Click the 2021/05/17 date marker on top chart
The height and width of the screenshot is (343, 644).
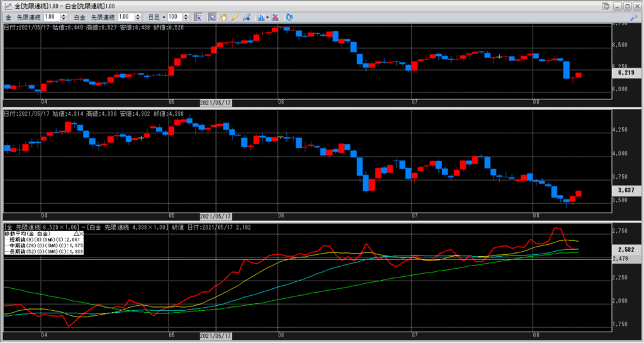(215, 101)
